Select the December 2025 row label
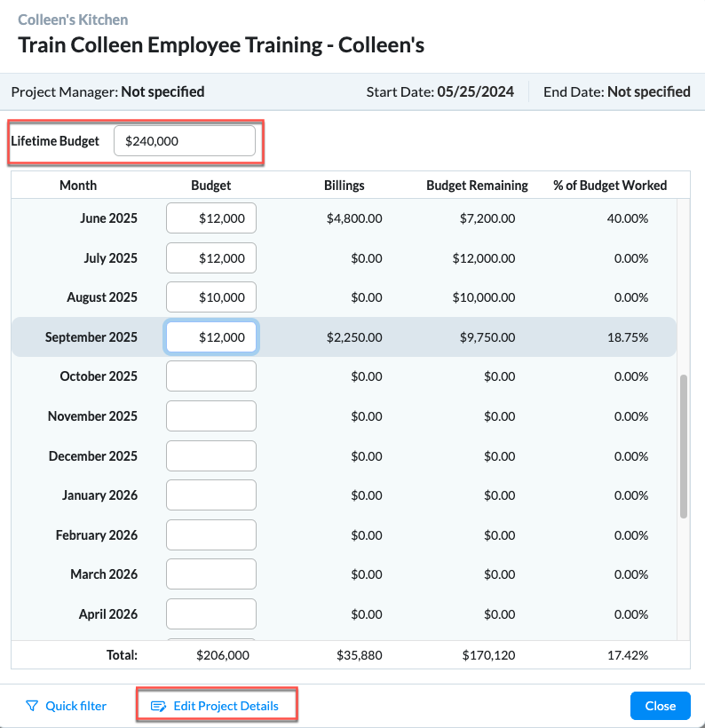Screen dimensions: 705x728 point(93,456)
